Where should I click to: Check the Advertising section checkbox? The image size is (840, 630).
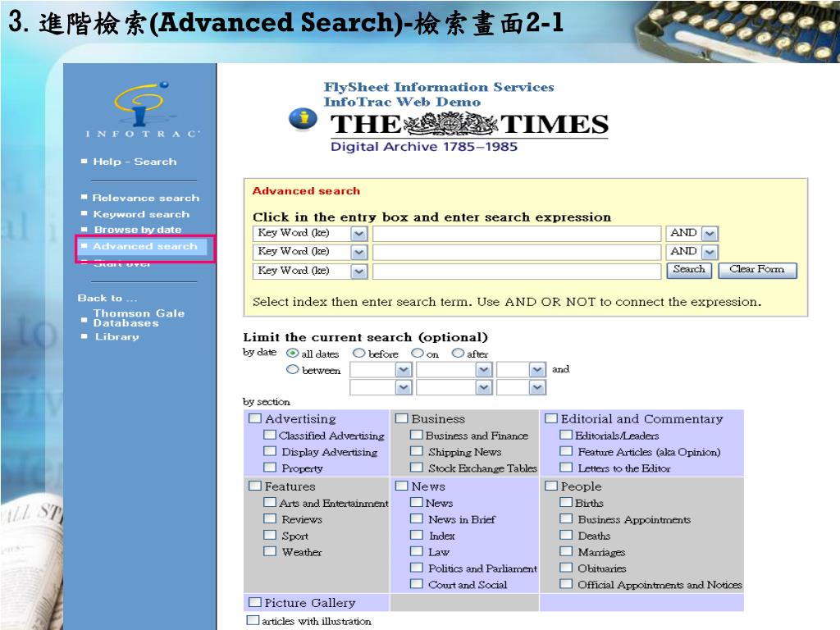(x=255, y=418)
